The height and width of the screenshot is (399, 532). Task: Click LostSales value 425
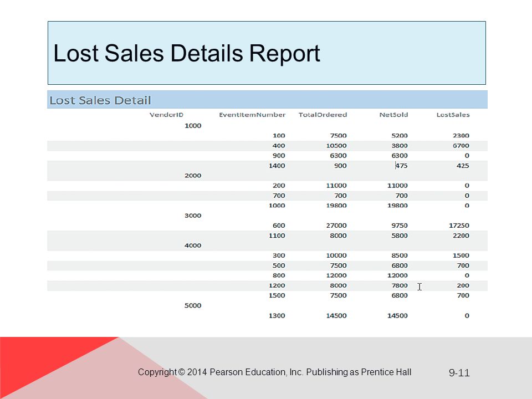(463, 166)
